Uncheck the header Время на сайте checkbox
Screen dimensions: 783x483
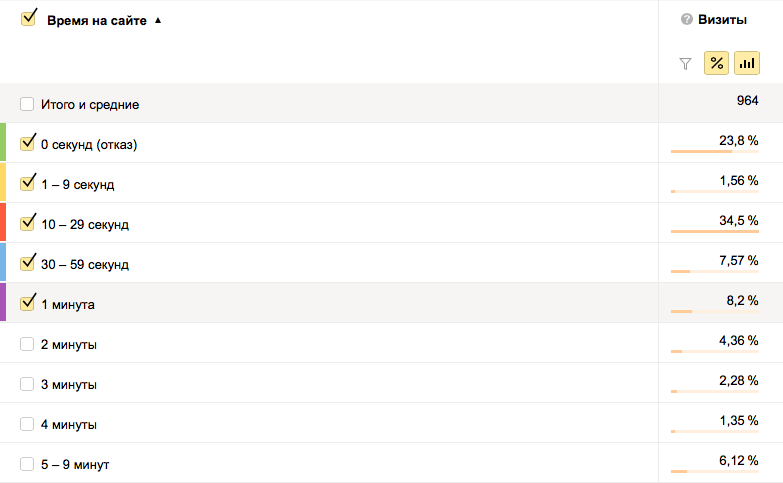[x=28, y=19]
